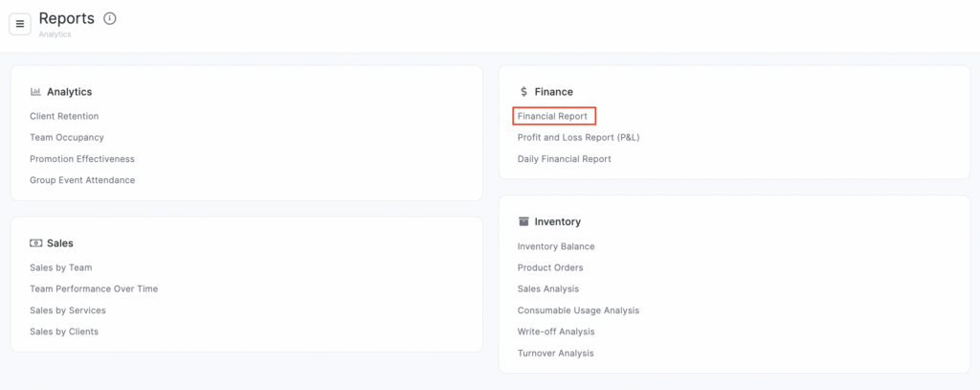
Task: Click the Analytics chart icon
Action: (35, 92)
